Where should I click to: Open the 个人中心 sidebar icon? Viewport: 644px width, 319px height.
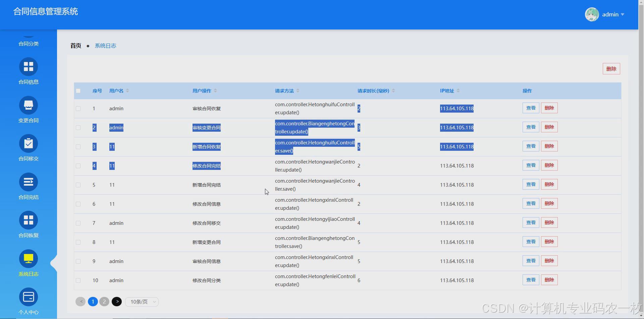click(x=29, y=297)
